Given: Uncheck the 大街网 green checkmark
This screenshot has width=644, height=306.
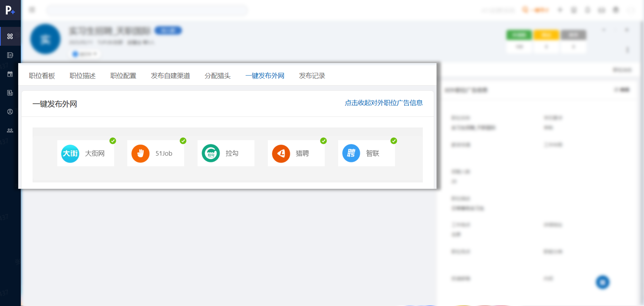Looking at the screenshot, I should [x=113, y=141].
